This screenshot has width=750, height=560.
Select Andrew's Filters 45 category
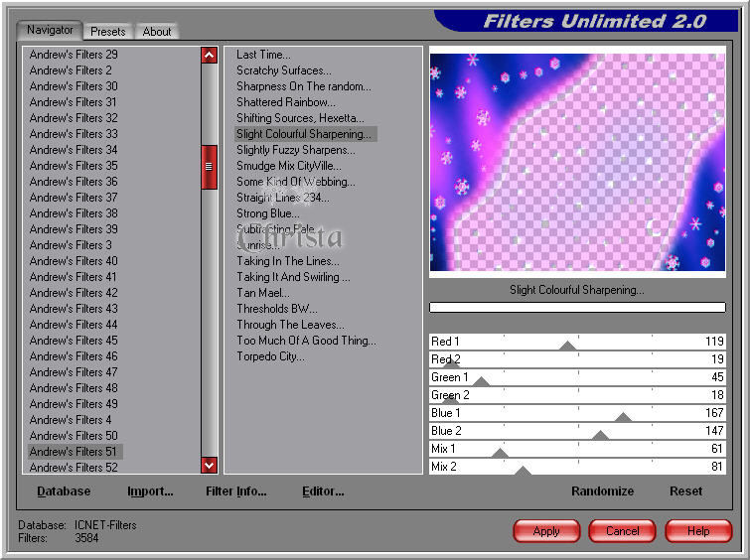pos(74,341)
